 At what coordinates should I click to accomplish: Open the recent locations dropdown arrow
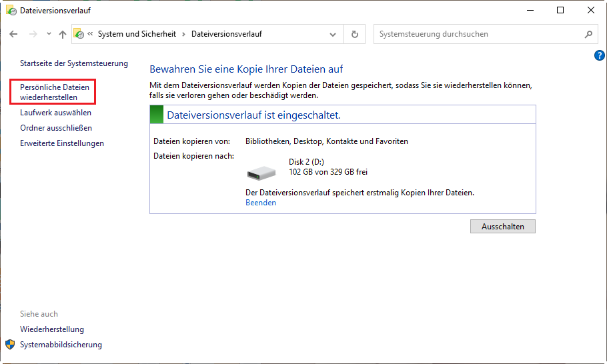pos(49,34)
